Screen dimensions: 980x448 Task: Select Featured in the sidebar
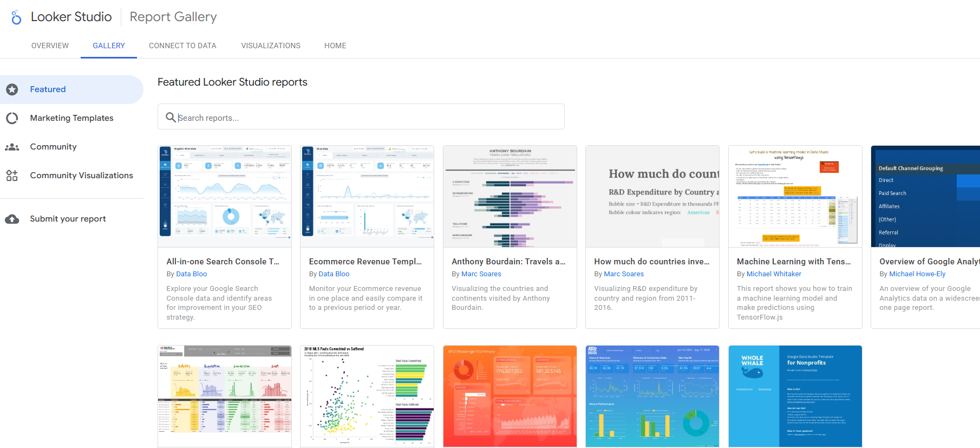point(71,89)
